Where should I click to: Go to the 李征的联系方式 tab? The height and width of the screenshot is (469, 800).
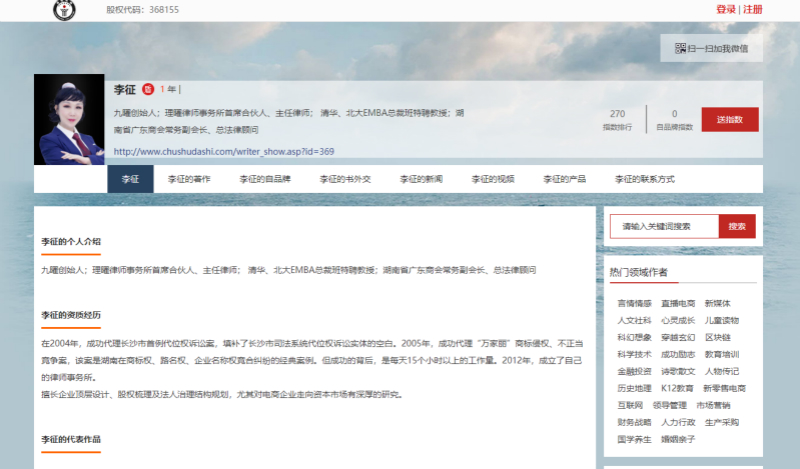645,179
